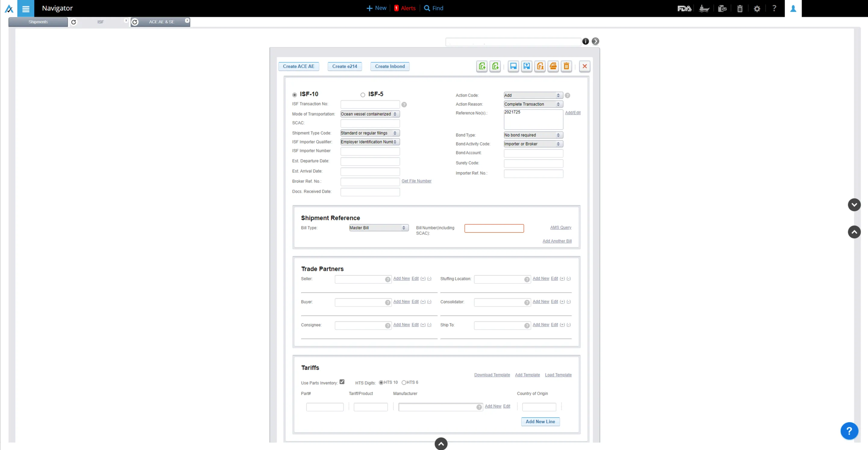Viewport: 868px width, 450px height.
Task: Click the blue user profile icon
Action: click(x=793, y=8)
